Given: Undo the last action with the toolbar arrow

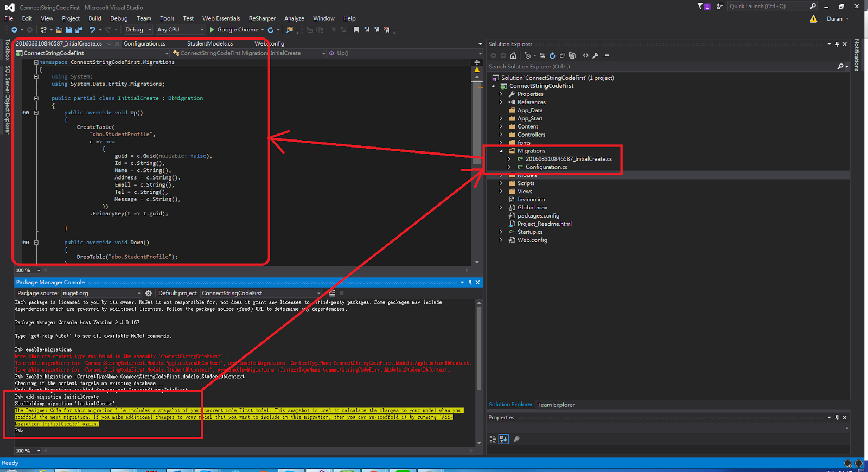Looking at the screenshot, I should 92,30.
